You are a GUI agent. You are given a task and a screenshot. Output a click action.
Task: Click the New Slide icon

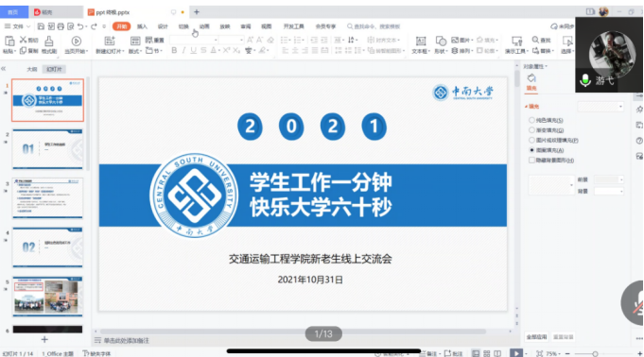[x=110, y=41]
